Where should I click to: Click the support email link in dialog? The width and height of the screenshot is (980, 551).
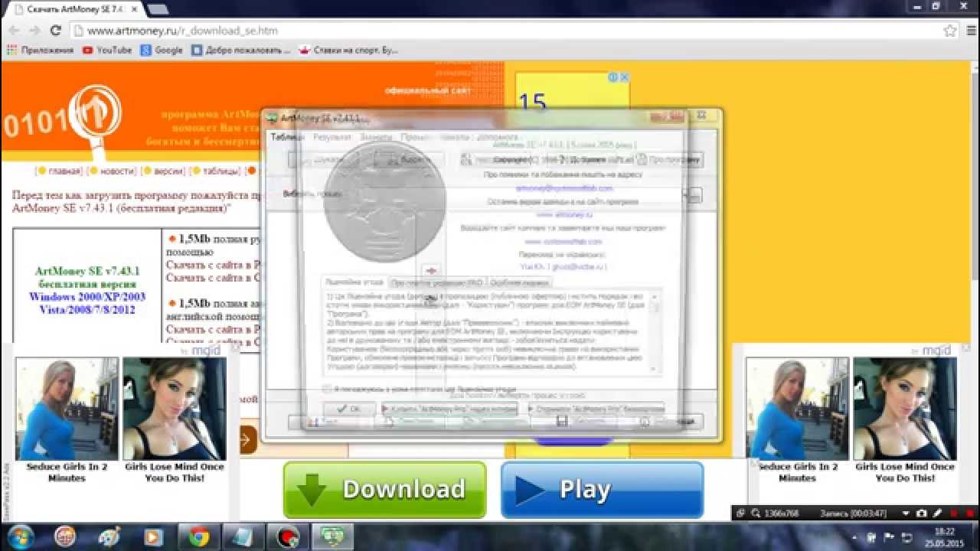[564, 187]
